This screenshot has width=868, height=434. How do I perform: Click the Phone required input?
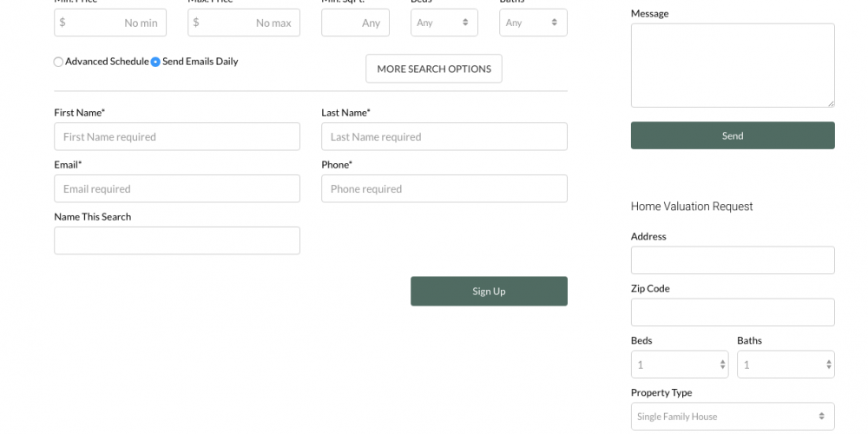click(x=444, y=189)
